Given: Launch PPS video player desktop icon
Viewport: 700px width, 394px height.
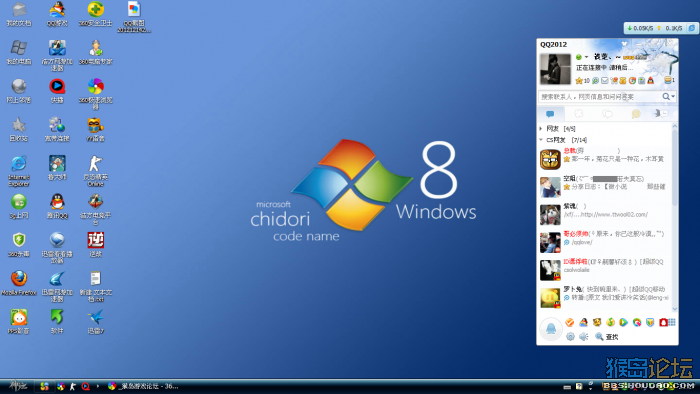Looking at the screenshot, I should tap(19, 321).
